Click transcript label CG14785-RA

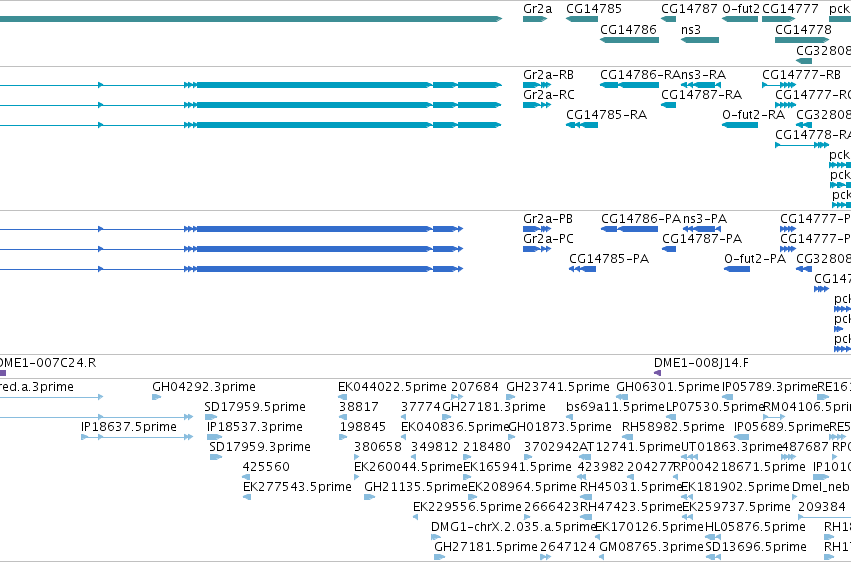tap(606, 115)
